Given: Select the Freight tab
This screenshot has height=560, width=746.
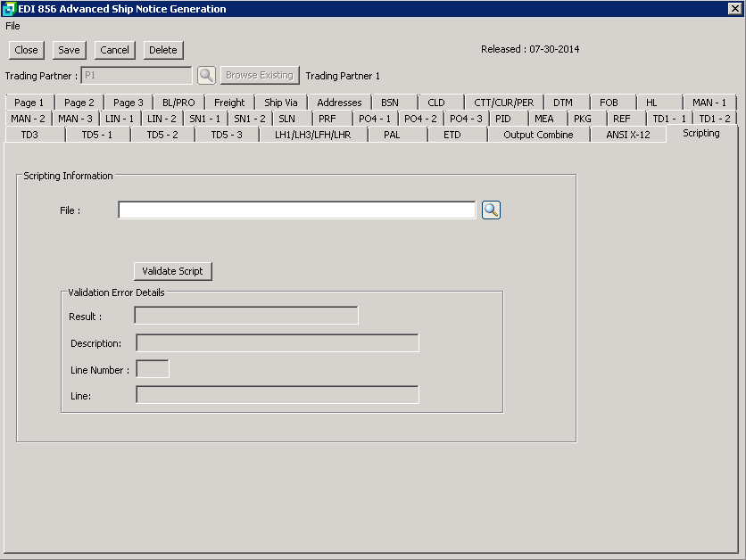Looking at the screenshot, I should tap(229, 103).
